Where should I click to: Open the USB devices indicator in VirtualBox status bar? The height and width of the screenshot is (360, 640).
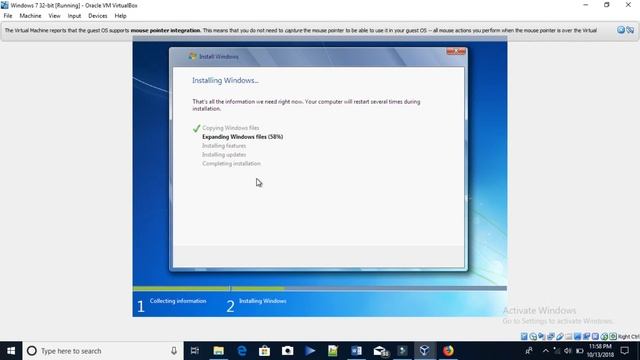[x=560, y=337]
